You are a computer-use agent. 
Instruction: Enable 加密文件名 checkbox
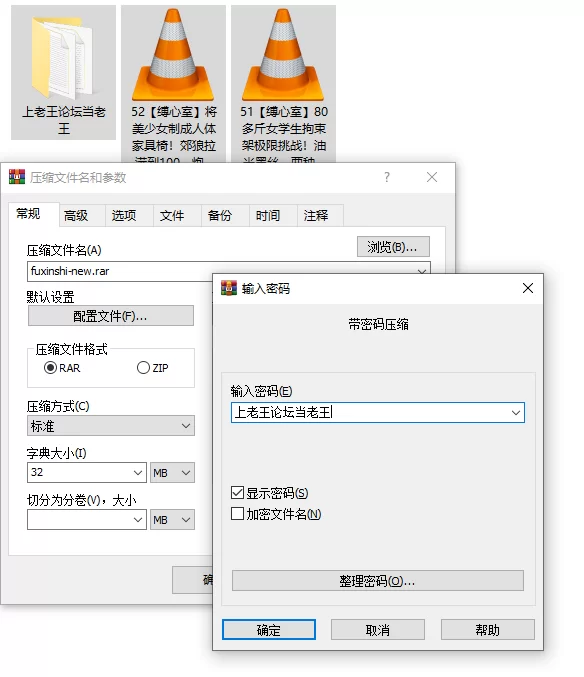[x=237, y=513]
